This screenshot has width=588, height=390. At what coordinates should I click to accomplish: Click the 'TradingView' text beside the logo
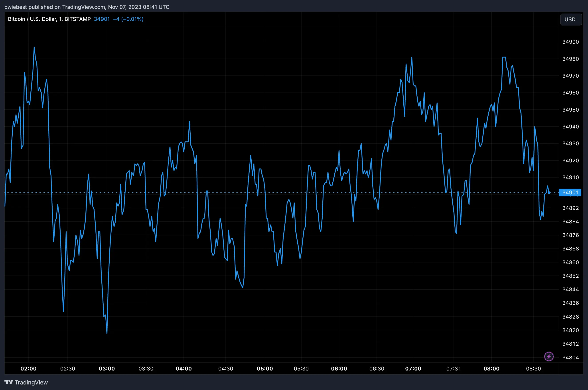[31, 382]
